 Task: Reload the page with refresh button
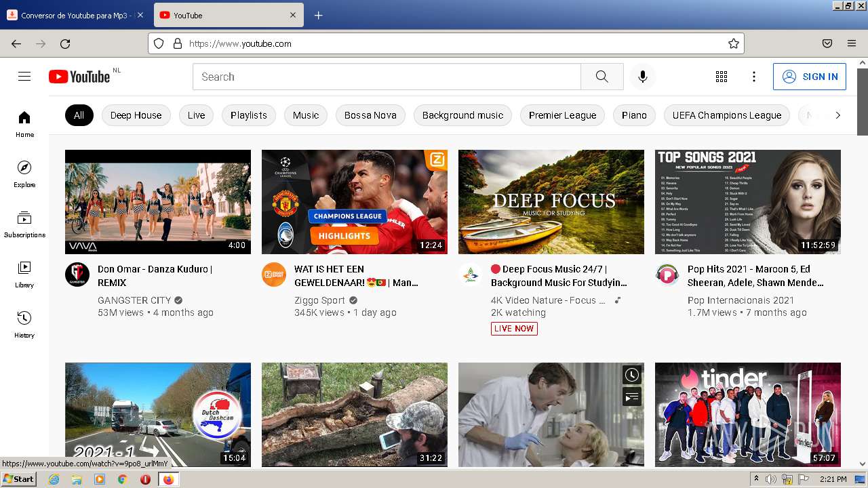65,43
